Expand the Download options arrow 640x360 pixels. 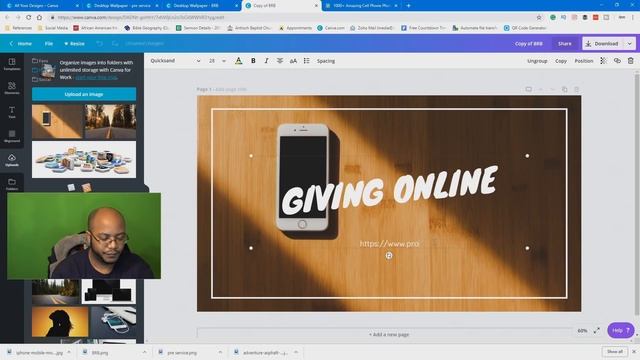click(x=629, y=44)
